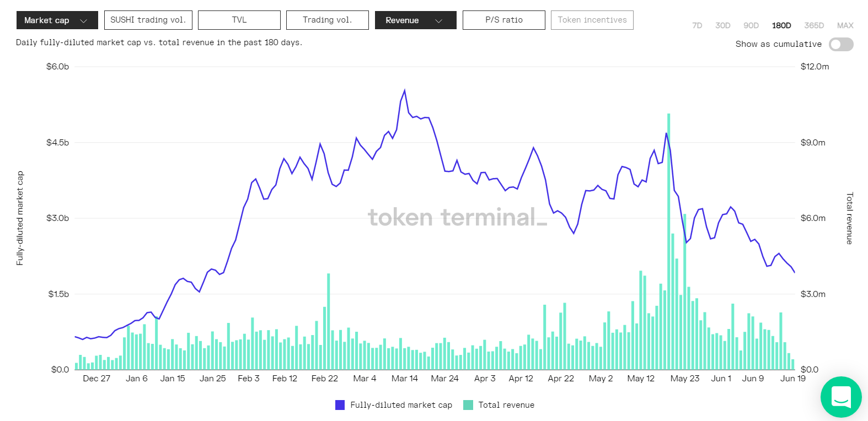Select the P/S ratio button
The width and height of the screenshot is (868, 421).
point(503,20)
